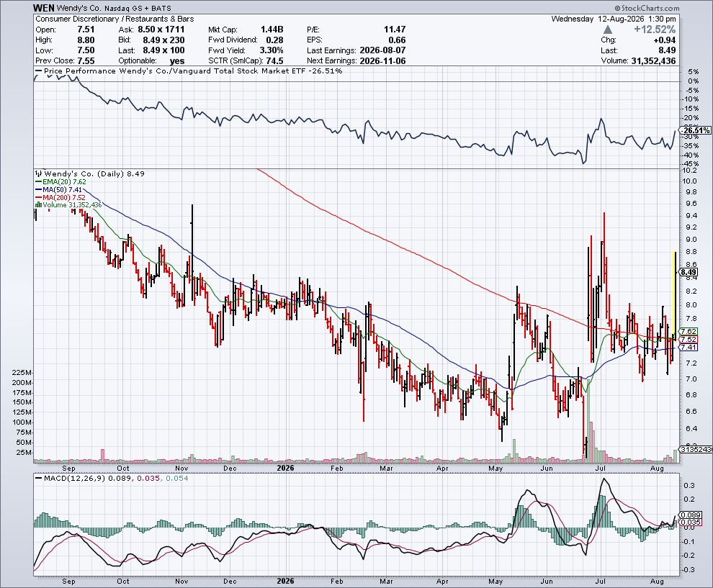The image size is (713, 588).
Task: Click the MA(50) 7.41 legend text
Action: 63,189
